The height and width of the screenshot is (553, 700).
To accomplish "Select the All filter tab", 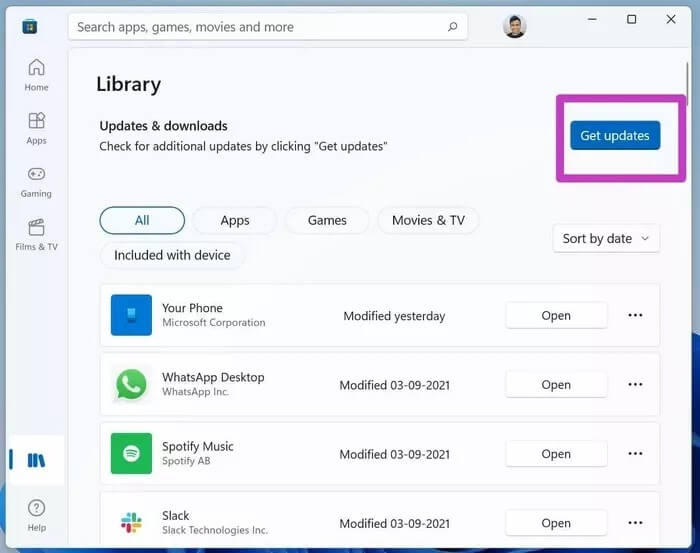I will click(142, 220).
